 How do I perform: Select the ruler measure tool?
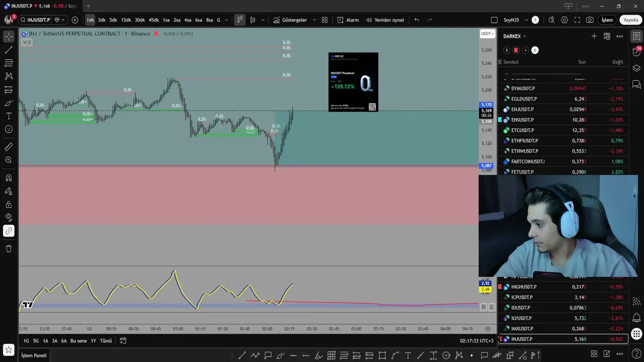(x=9, y=147)
